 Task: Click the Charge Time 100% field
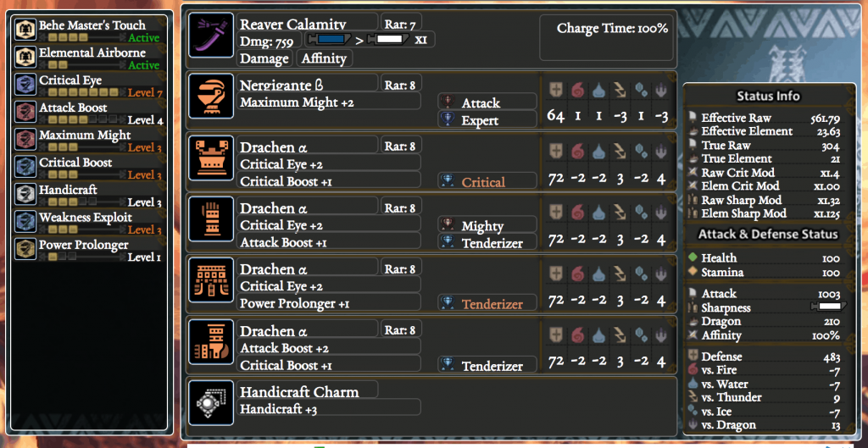[x=612, y=28]
